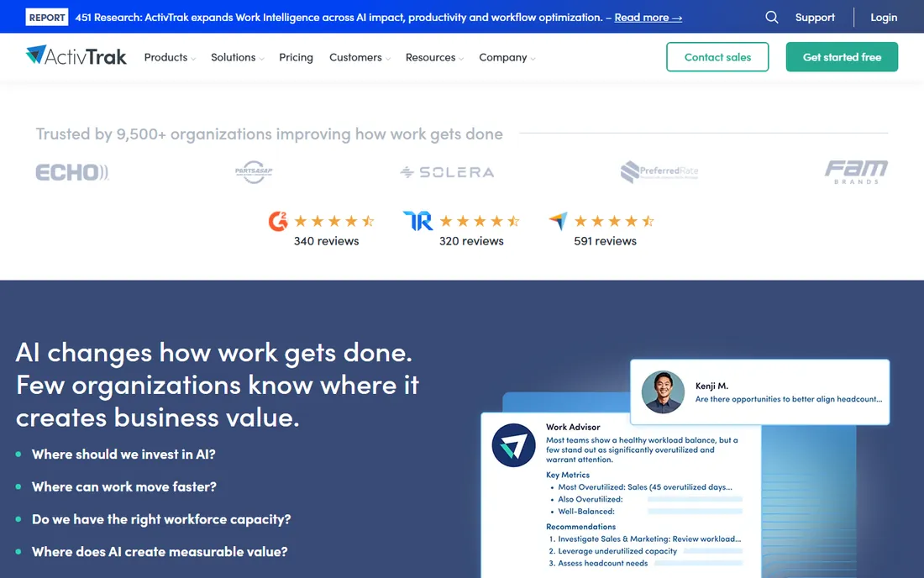Click the 591 reviews text
The height and width of the screenshot is (578, 924).
point(605,241)
